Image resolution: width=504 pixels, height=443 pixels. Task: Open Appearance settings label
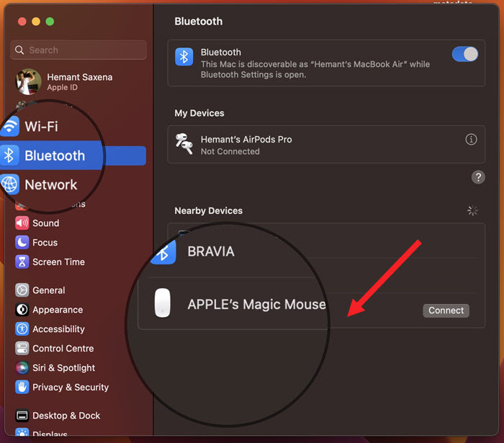click(x=58, y=310)
